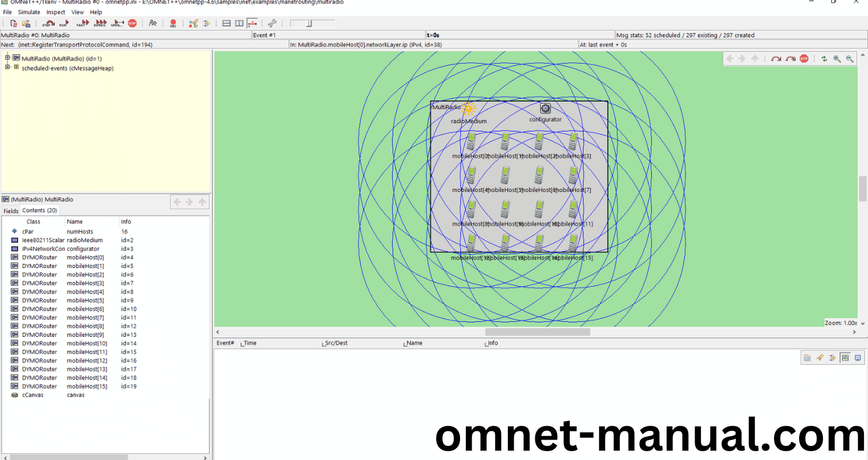This screenshot has height=460, width=868.
Task: Click the STEP button in main toolbar
Action: click(x=48, y=23)
